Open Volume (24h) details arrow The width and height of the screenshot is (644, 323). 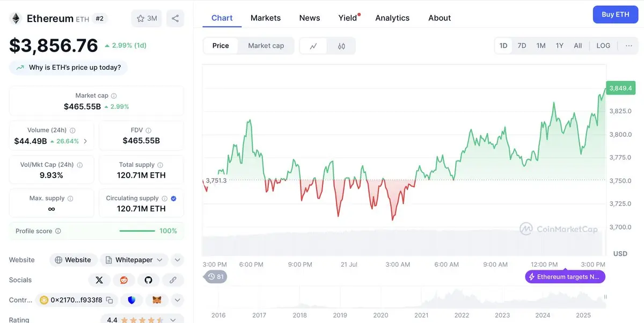coord(85,142)
